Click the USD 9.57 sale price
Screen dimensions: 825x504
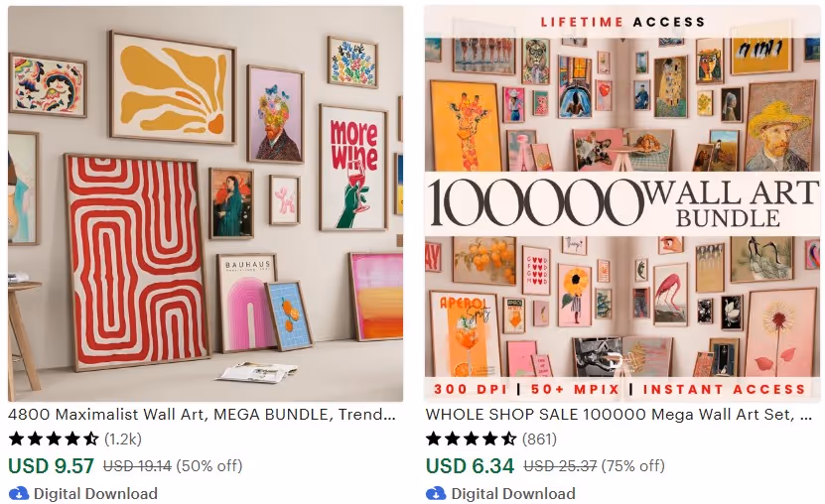pos(51,465)
